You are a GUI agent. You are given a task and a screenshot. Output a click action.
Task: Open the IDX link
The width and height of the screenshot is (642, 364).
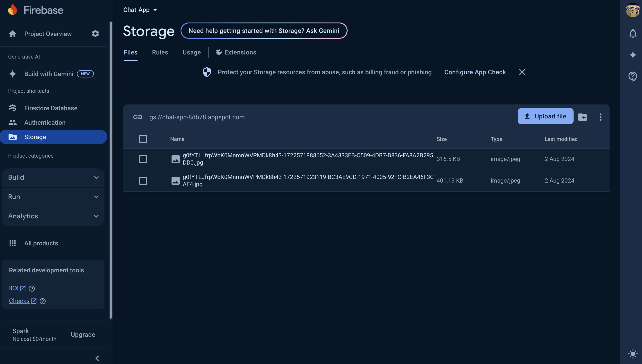coord(17,288)
